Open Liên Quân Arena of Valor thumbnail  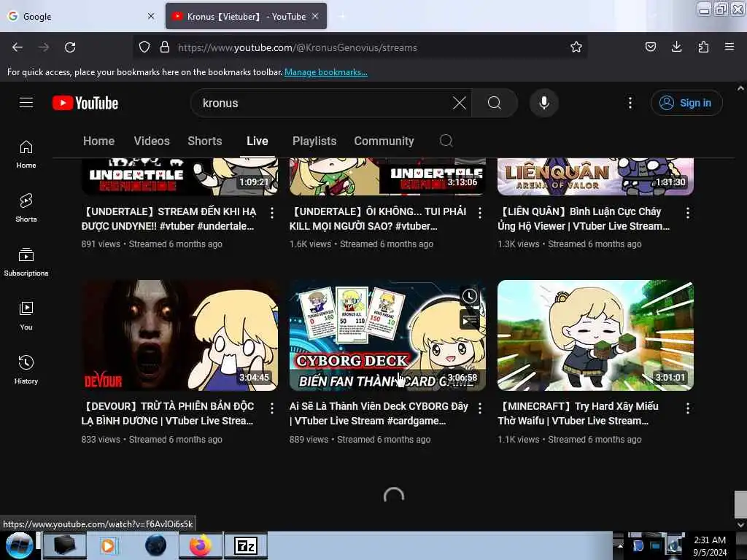595,176
